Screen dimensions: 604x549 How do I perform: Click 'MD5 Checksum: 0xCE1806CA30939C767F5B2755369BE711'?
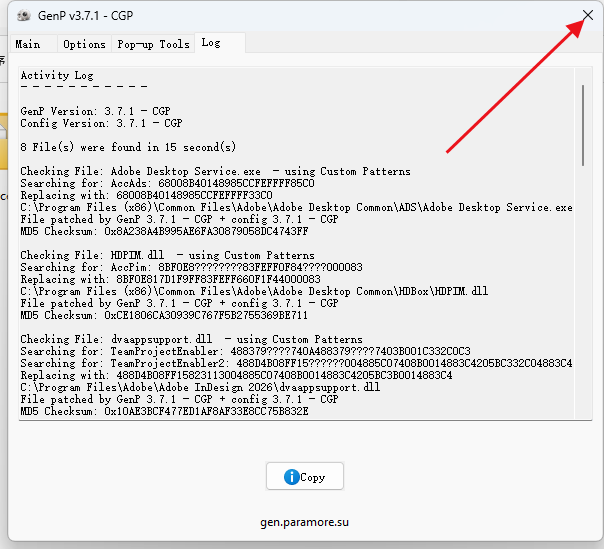pyautogui.click(x=164, y=315)
